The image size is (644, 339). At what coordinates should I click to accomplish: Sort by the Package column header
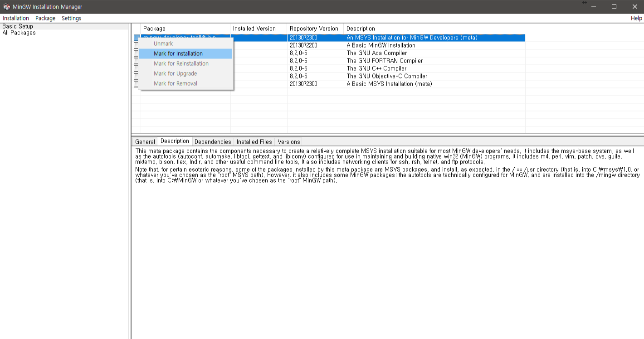click(185, 29)
